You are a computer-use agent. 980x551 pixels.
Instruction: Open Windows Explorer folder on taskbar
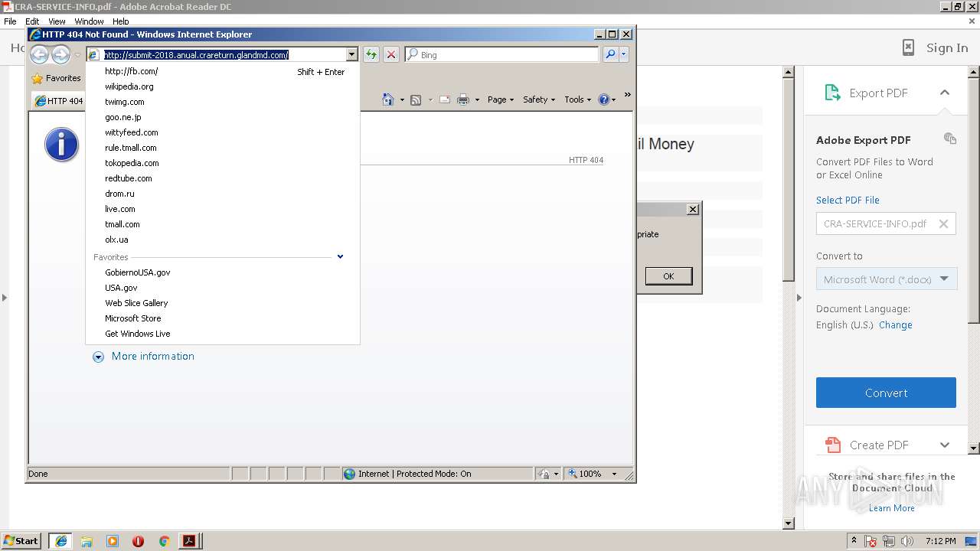coord(87,541)
